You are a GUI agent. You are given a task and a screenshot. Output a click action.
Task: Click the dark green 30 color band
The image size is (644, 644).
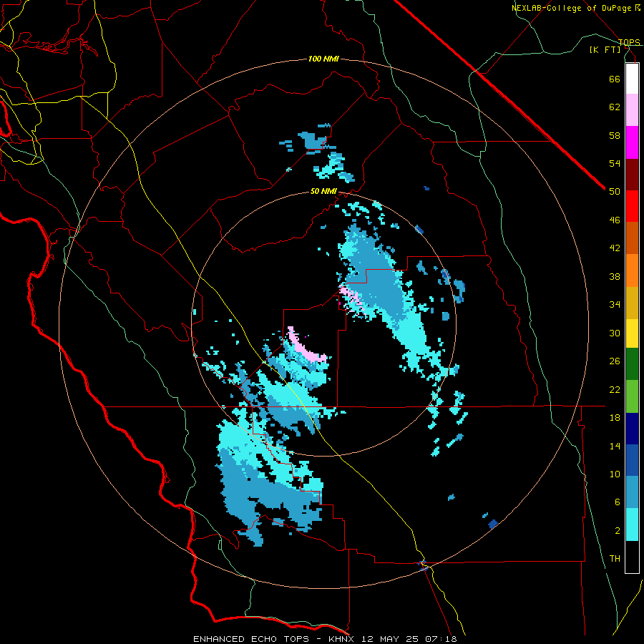[x=632, y=364]
